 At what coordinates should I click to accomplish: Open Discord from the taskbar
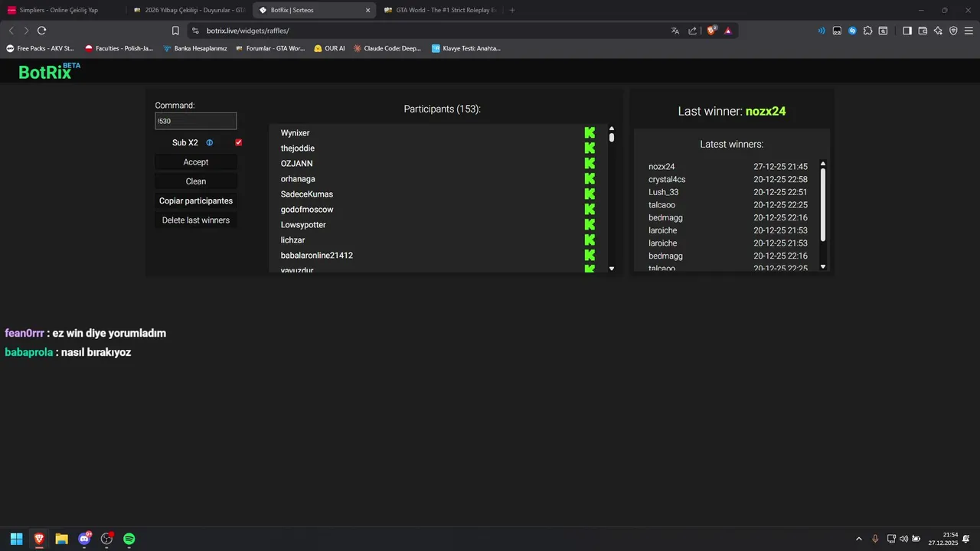tap(84, 539)
